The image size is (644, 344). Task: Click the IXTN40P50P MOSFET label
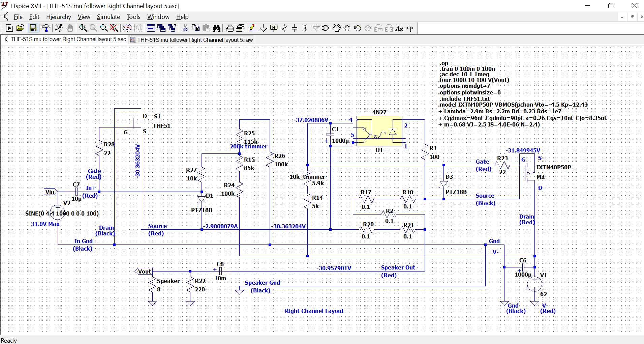pos(554,167)
